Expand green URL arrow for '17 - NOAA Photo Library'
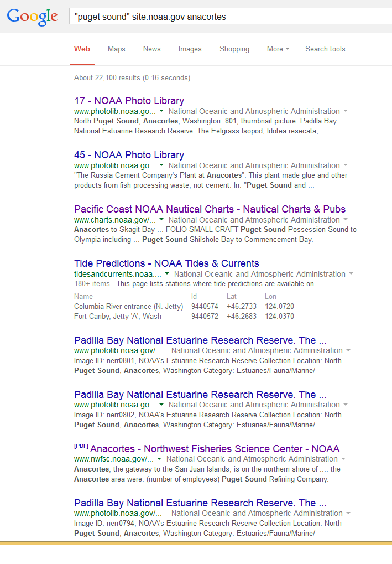This screenshot has width=392, height=564. (161, 111)
